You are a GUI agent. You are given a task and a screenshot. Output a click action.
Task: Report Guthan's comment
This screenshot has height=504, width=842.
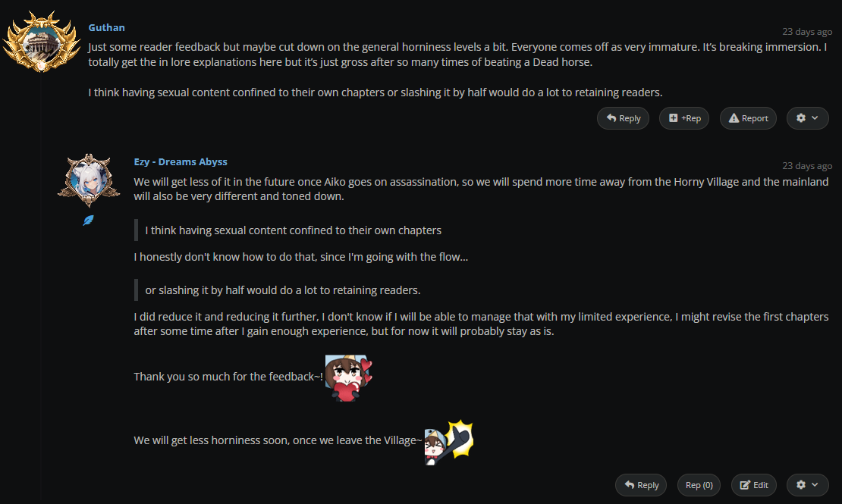749,118
